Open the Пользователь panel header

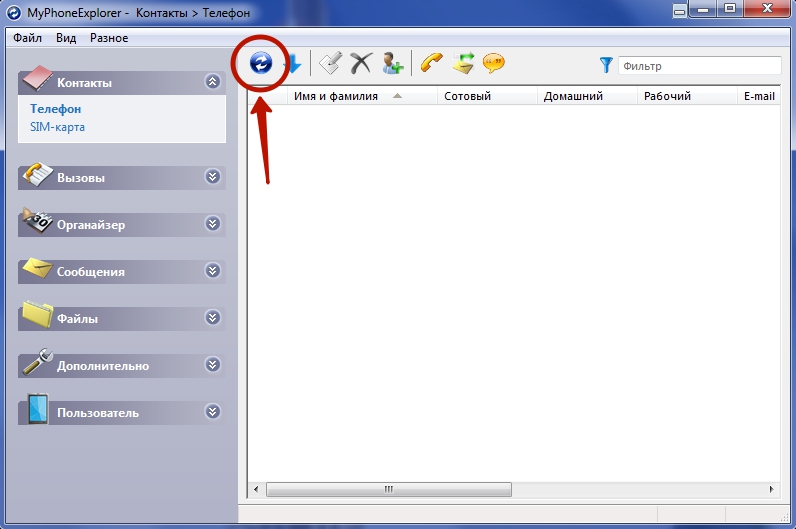(122, 413)
